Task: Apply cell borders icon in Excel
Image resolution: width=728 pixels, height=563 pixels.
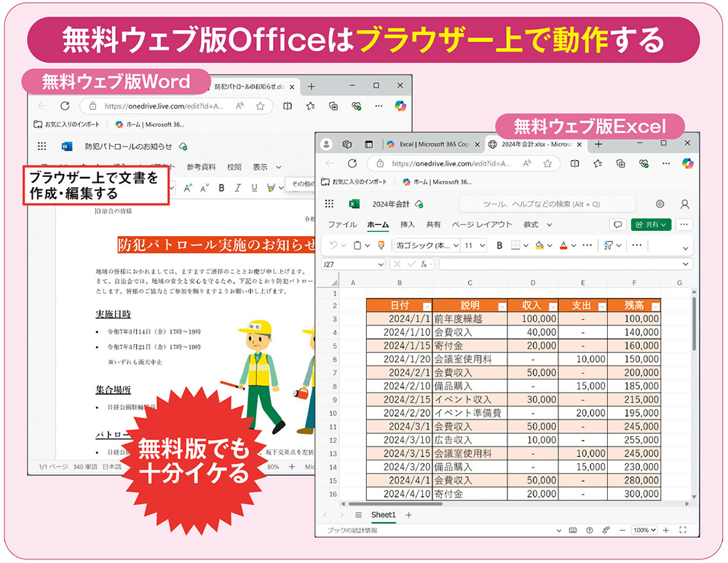Action: pyautogui.click(x=515, y=245)
